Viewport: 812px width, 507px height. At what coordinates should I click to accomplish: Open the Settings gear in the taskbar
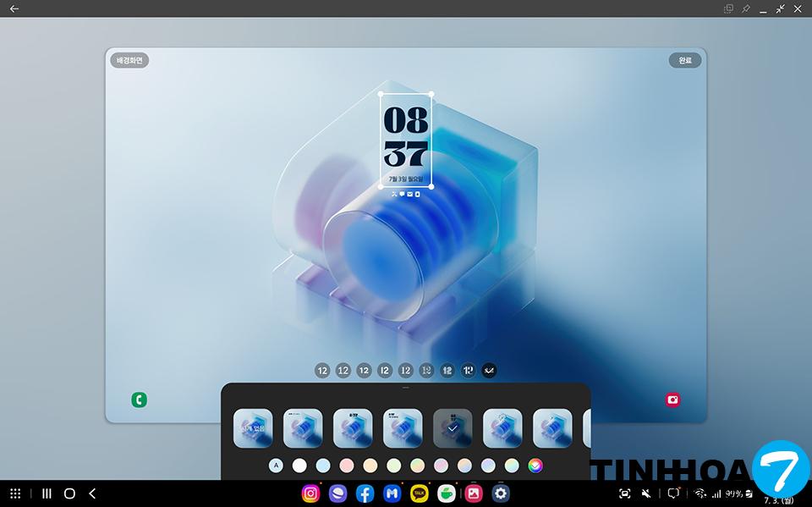click(x=501, y=493)
